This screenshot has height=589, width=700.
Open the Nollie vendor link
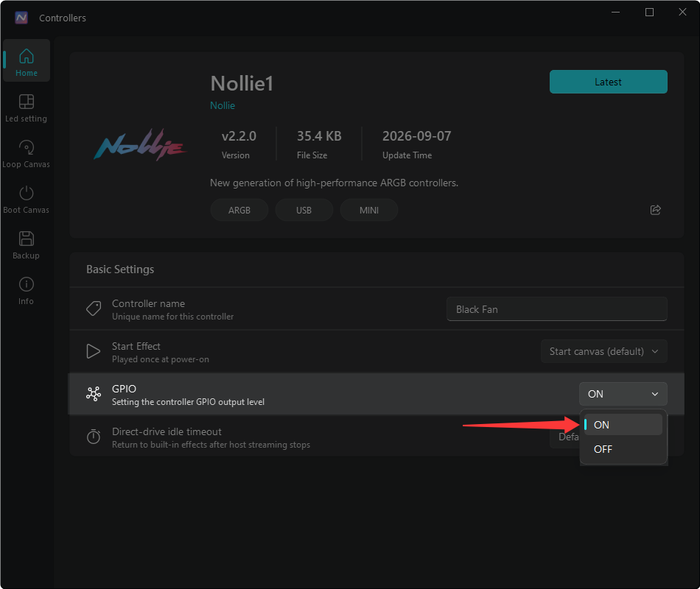click(x=223, y=105)
